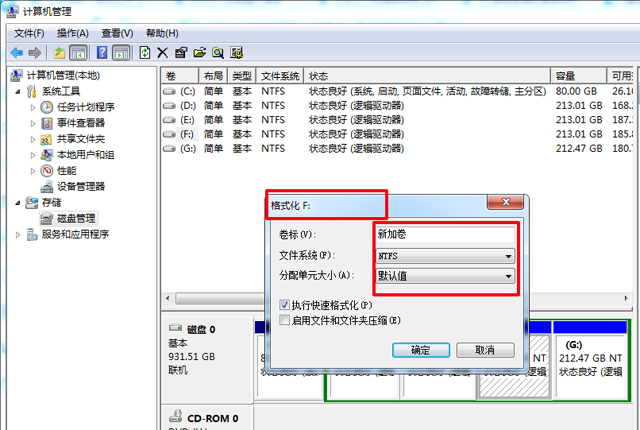Click the green refresh toolbar icon
The width and height of the screenshot is (640, 430).
[x=145, y=52]
